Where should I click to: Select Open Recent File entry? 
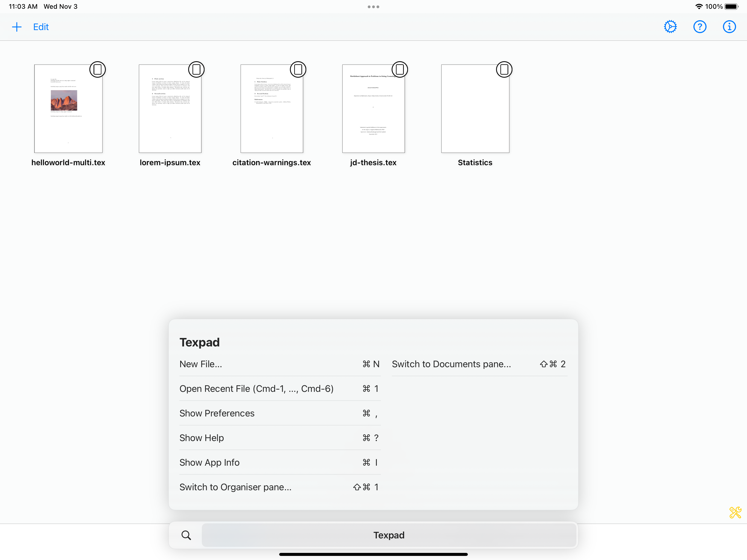coord(280,389)
